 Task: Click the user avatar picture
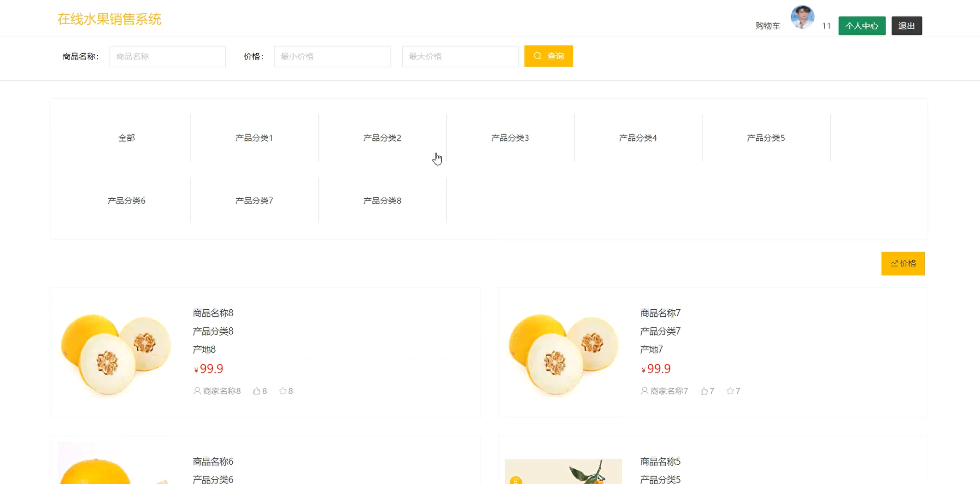pos(802,17)
